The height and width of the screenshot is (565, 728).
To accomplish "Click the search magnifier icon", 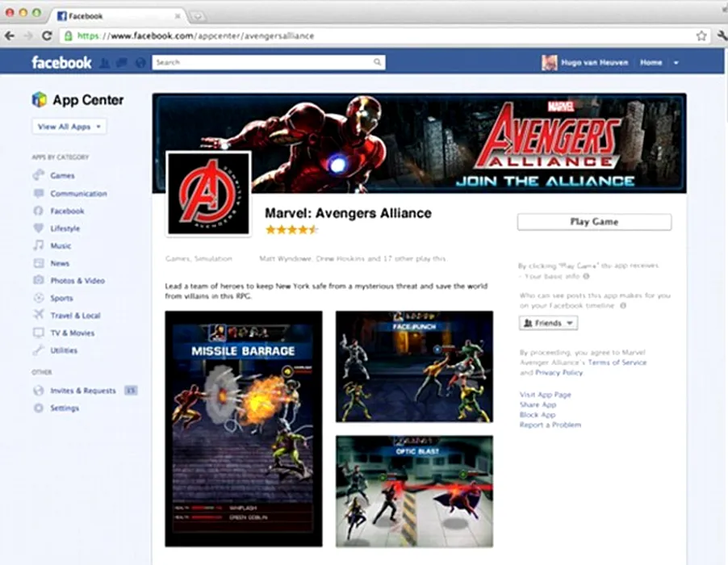I will 377,63.
